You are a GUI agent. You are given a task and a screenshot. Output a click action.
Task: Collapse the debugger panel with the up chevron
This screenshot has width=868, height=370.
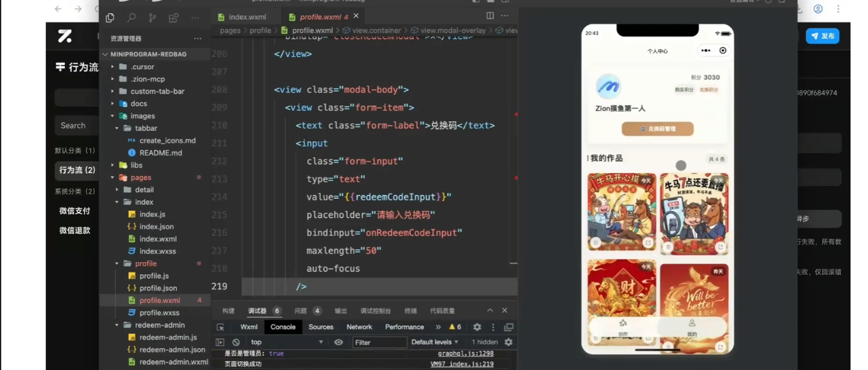click(490, 310)
